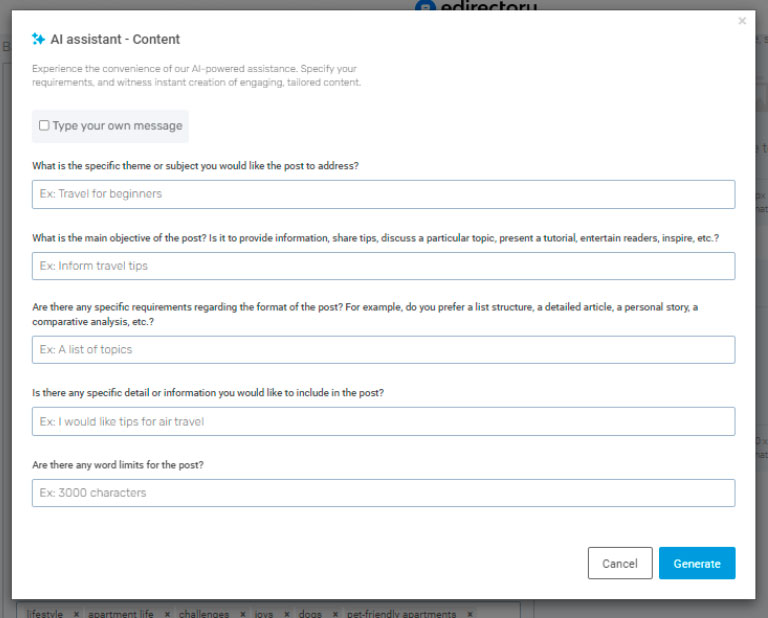768x618 pixels.
Task: Delete the challenges tag with its x
Action: point(243,613)
